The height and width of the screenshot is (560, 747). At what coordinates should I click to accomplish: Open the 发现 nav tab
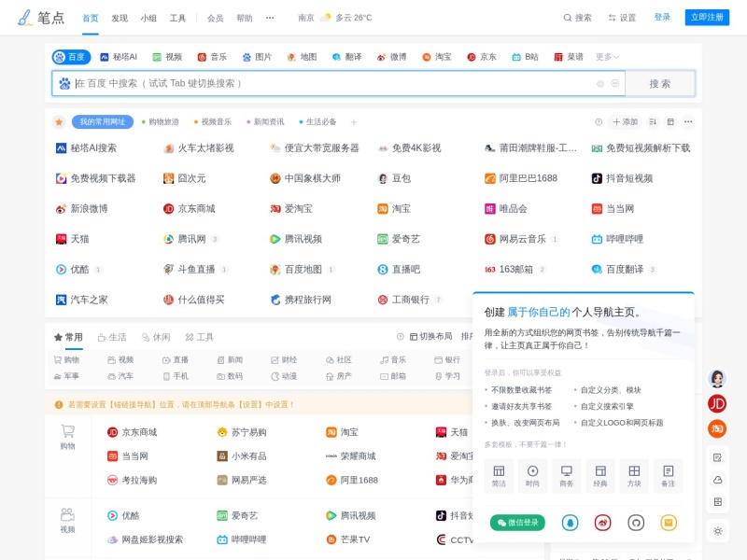[120, 18]
